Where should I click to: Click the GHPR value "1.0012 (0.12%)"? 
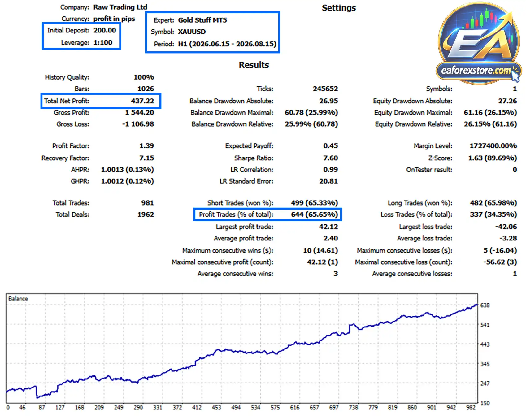point(127,181)
